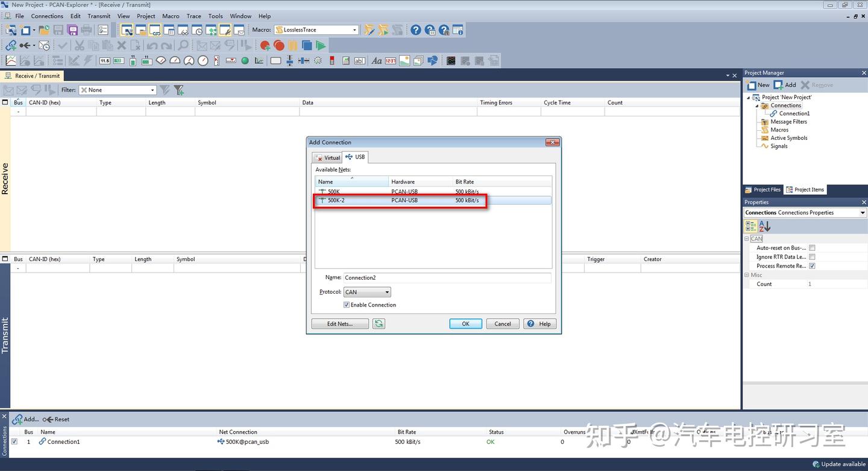Toggle Connection1 checkbox in Connections list

14,441
